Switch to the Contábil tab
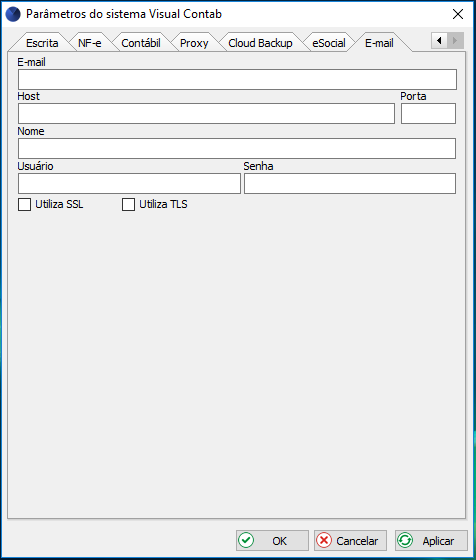The height and width of the screenshot is (560, 476). 141,43
